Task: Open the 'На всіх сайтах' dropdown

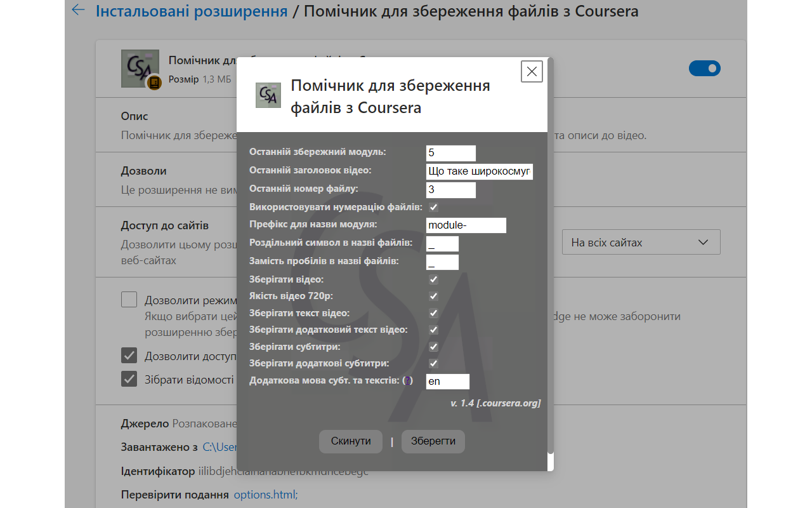Action: (x=641, y=243)
